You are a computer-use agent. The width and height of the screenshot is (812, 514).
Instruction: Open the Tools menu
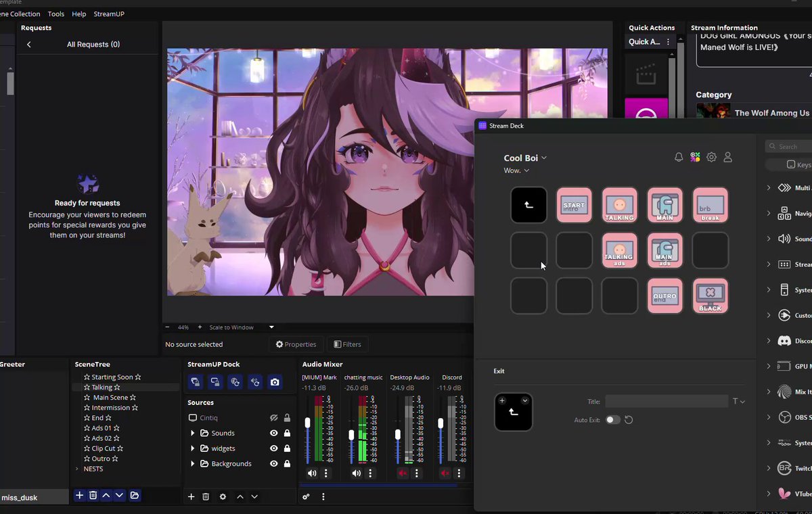[x=56, y=14]
